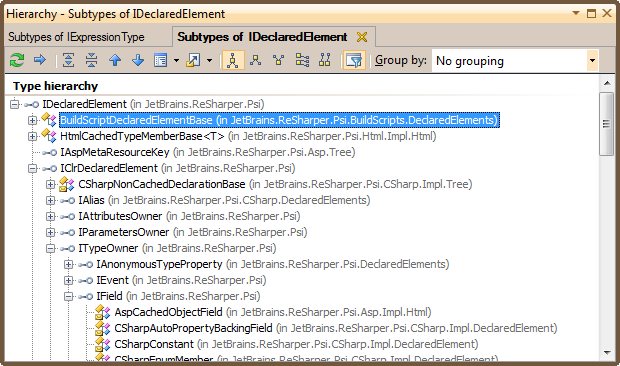Click the show members tree icon
The height and width of the screenshot is (366, 620).
pyautogui.click(x=302, y=60)
